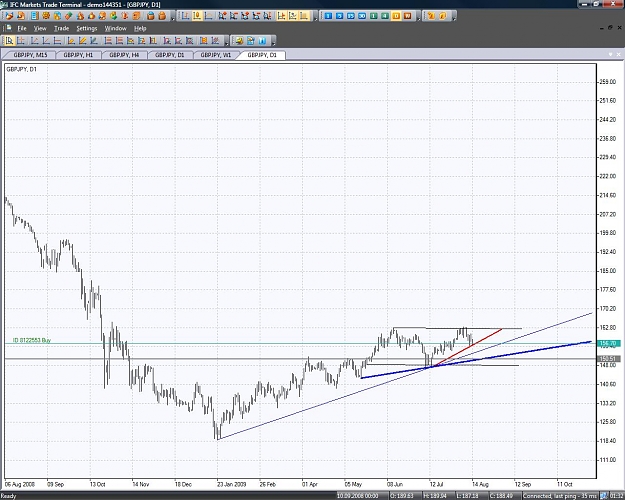Click the first line drawing tool after the crosshair
This screenshot has width=625, height=500.
tap(35, 41)
